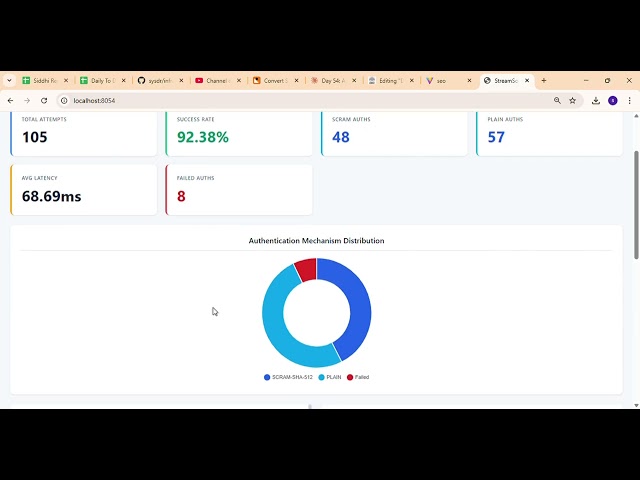Open the browser downloads icon

(x=596, y=100)
